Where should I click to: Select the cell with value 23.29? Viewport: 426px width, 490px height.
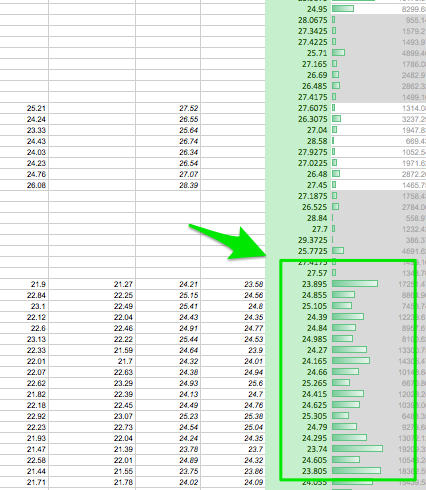click(x=92, y=383)
